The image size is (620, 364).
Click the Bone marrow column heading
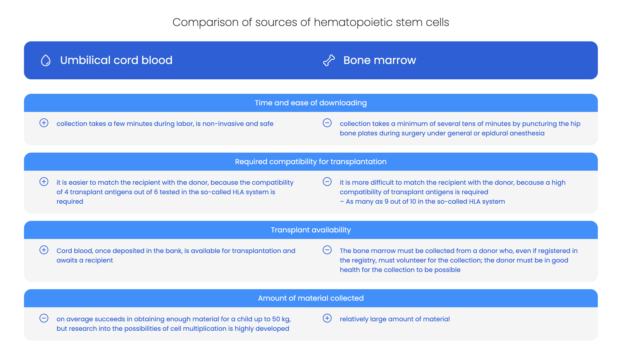point(380,60)
